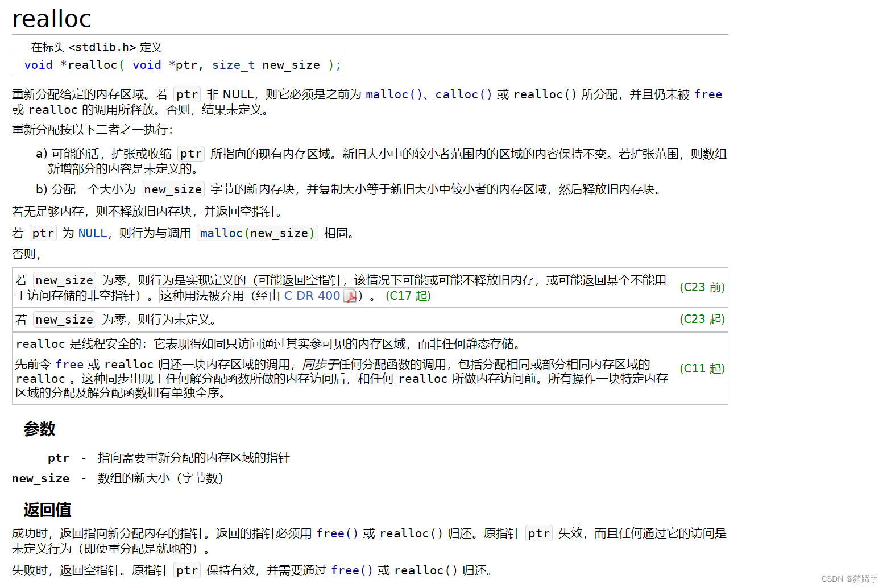Click the (C17 起) version marker

point(408,295)
